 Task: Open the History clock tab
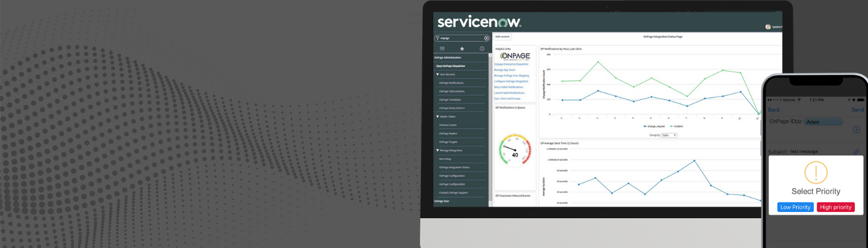coord(482,48)
